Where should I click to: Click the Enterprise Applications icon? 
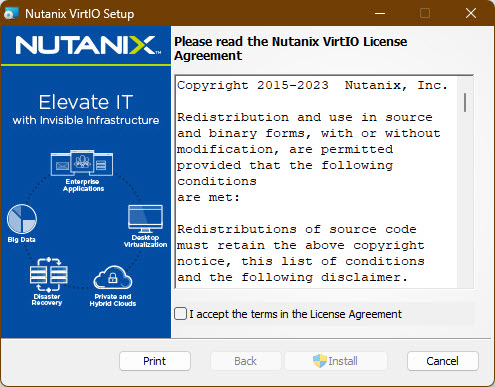[82, 163]
